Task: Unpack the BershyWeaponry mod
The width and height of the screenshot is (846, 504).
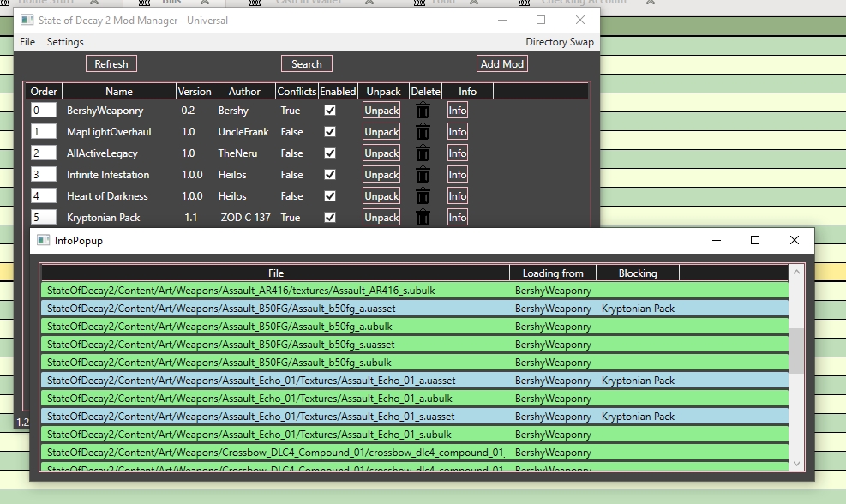Action: [381, 110]
